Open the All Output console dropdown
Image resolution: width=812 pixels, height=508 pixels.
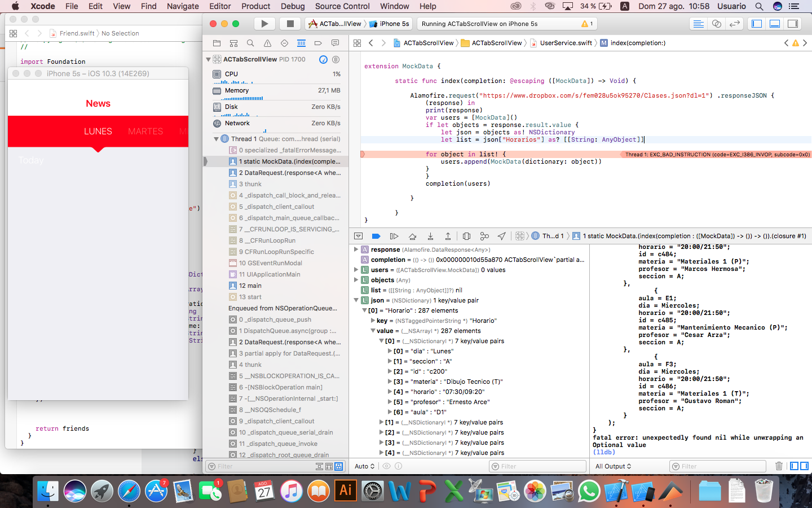pyautogui.click(x=614, y=466)
